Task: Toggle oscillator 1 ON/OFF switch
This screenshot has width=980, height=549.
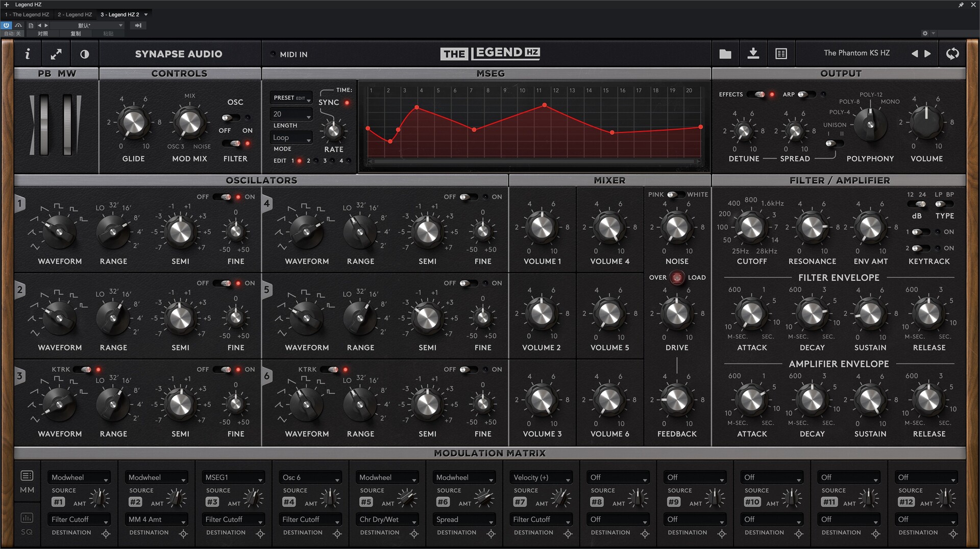Action: (x=223, y=197)
